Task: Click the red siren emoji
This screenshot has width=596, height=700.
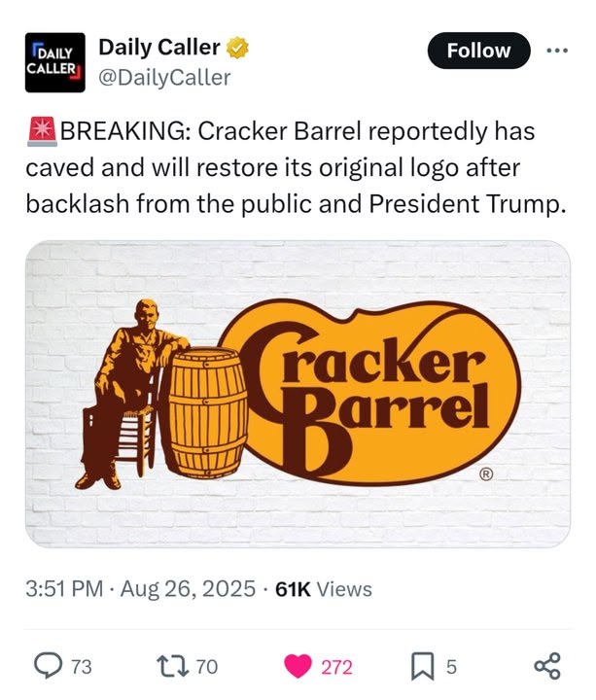Action: tap(42, 131)
